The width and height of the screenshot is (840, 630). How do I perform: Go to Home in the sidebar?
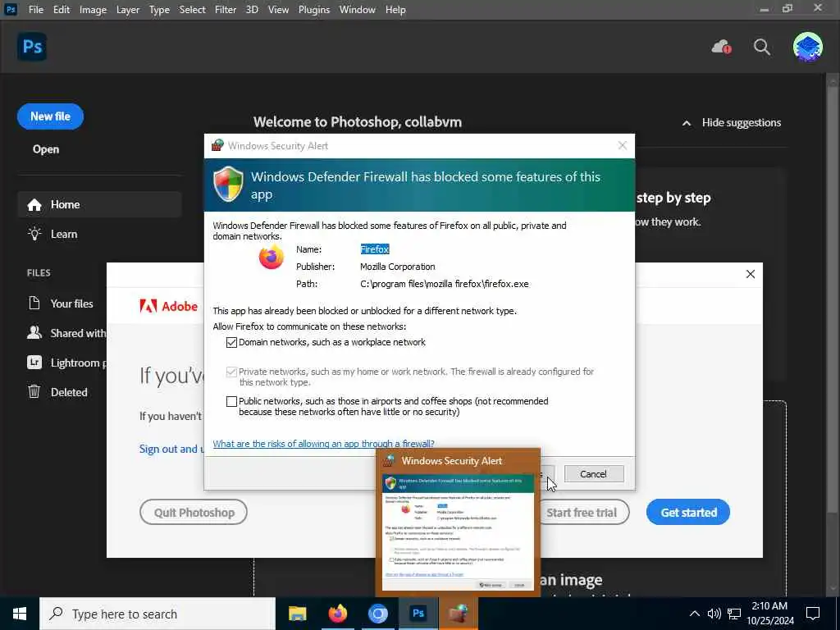coord(99,204)
